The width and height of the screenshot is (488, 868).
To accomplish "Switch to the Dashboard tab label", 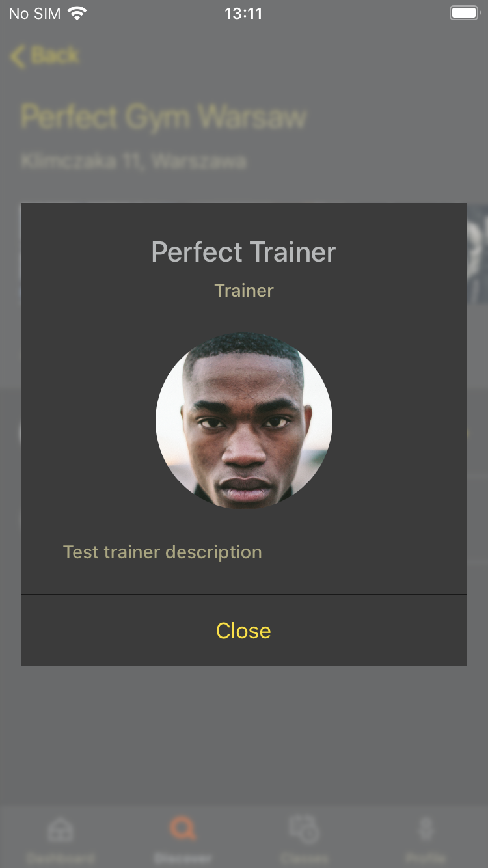I will 61,858.
